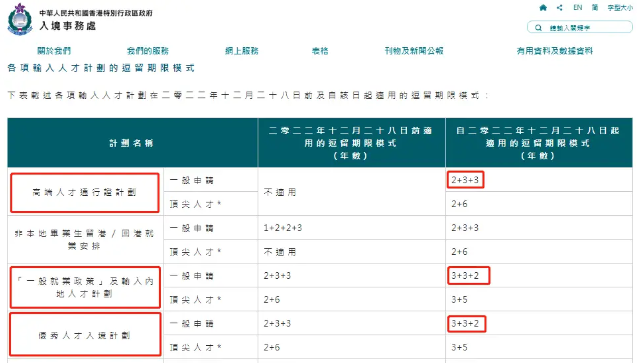Open the 字型大小 font size option
Image resolution: width=637 pixels, height=363 pixels.
620,8
